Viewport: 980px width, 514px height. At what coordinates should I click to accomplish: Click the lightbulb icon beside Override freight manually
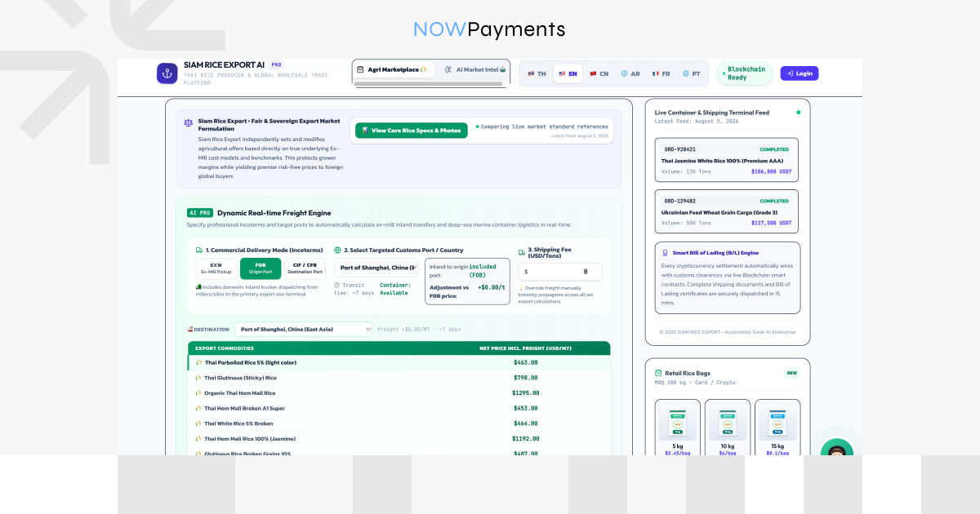(521, 288)
